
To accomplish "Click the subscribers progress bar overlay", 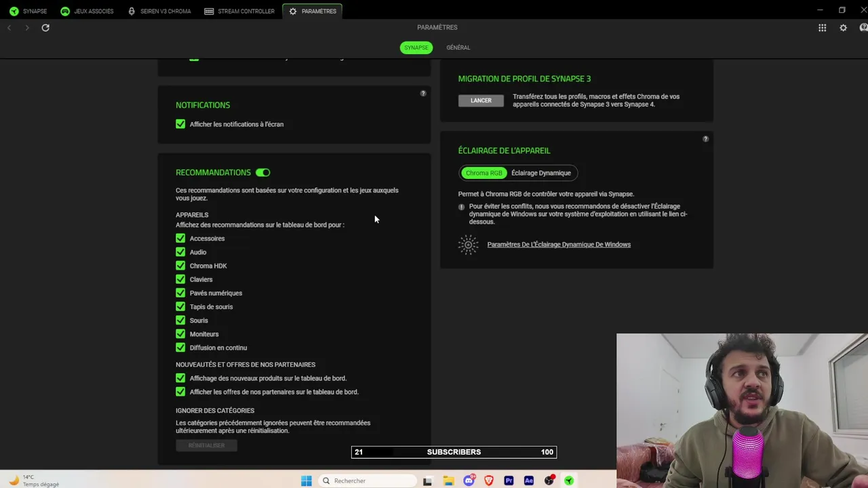I will [454, 452].
